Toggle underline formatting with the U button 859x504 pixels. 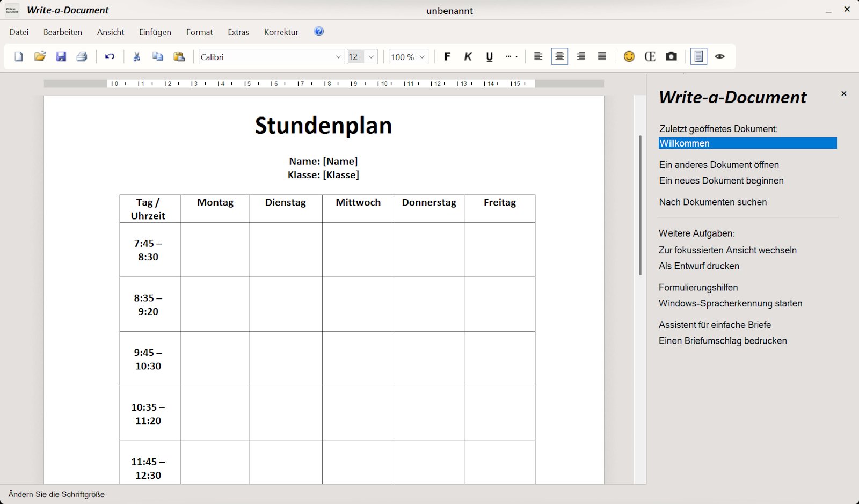click(x=489, y=56)
